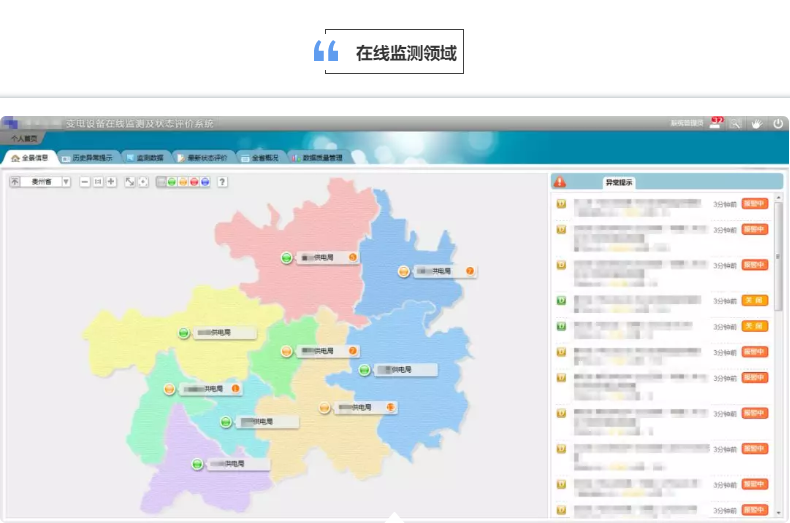Toggle the red status filter circle
Screen dimensions: 790x523
coord(194,181)
